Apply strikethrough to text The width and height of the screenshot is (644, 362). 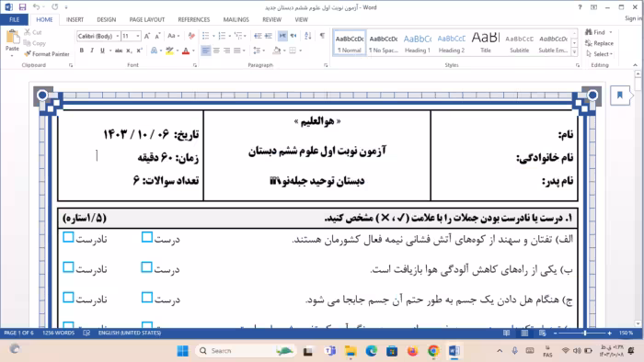coord(119,51)
